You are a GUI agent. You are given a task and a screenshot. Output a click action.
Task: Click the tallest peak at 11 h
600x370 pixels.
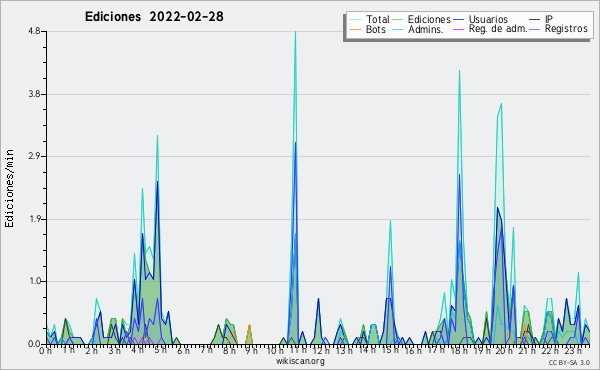[x=295, y=32]
